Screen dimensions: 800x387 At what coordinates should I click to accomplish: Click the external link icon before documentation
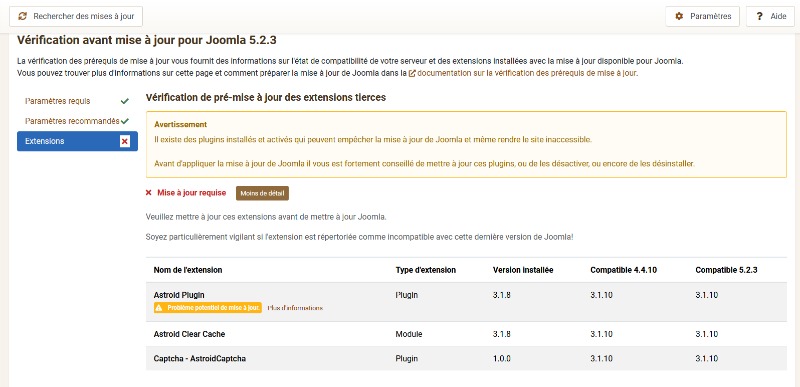[412, 73]
